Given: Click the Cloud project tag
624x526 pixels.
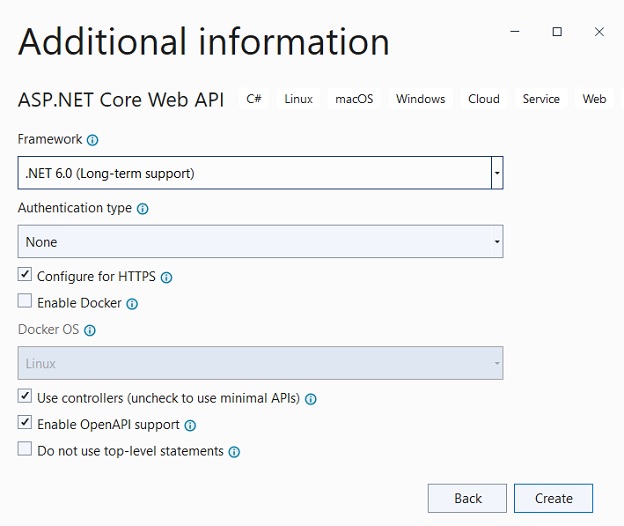Looking at the screenshot, I should click(483, 99).
